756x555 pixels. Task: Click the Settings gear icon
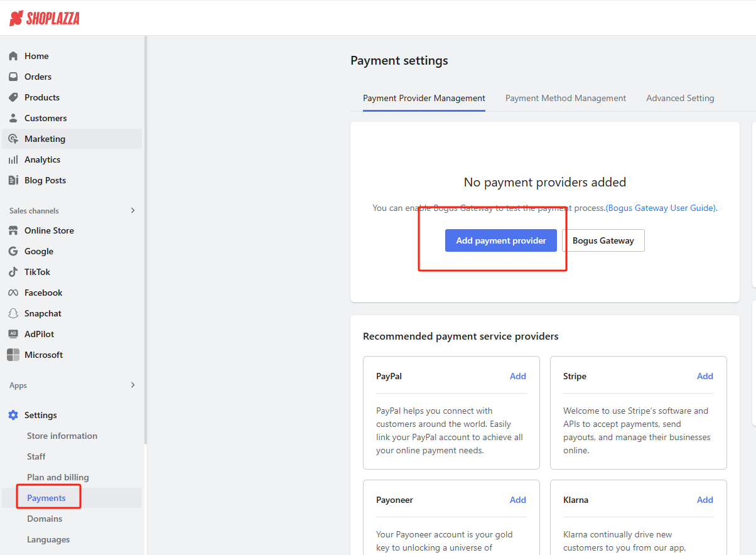click(x=13, y=415)
